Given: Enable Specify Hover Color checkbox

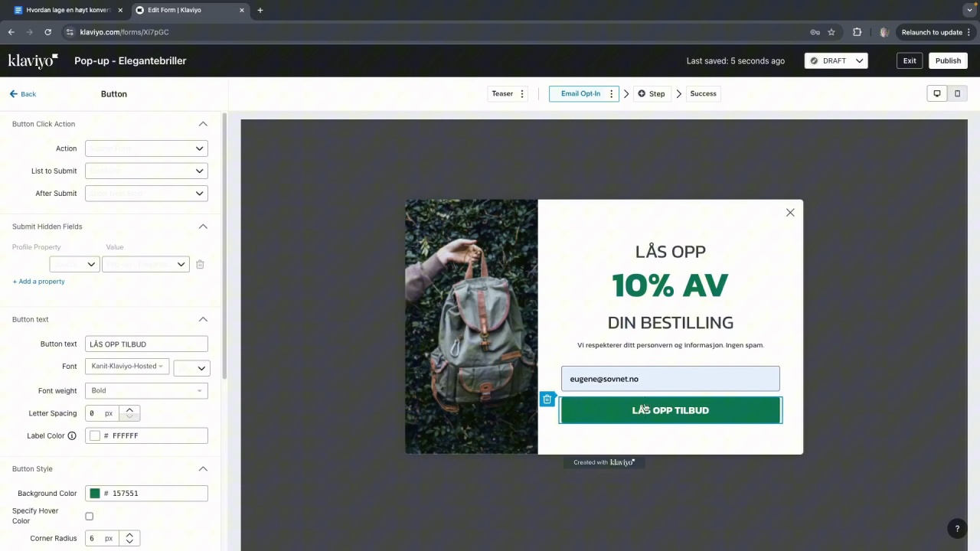Looking at the screenshot, I should click(90, 517).
